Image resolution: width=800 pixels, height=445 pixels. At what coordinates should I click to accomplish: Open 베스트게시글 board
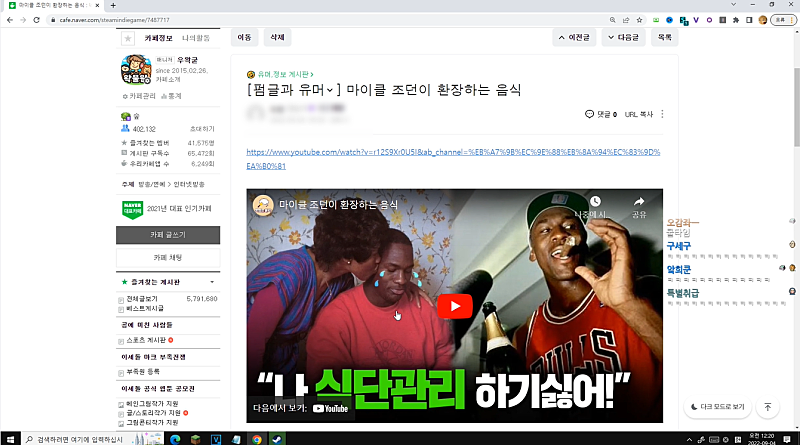[x=145, y=309]
